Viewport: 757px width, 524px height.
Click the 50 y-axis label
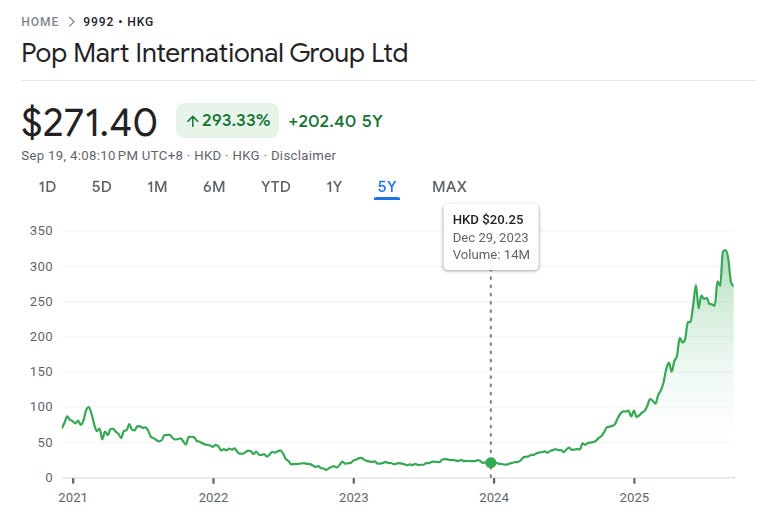[x=45, y=442]
